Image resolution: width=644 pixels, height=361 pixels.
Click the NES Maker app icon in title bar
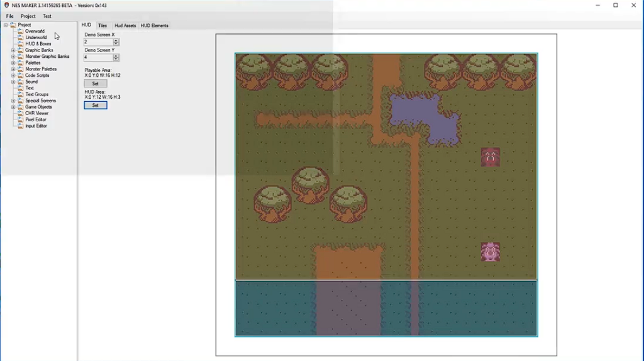pyautogui.click(x=6, y=5)
